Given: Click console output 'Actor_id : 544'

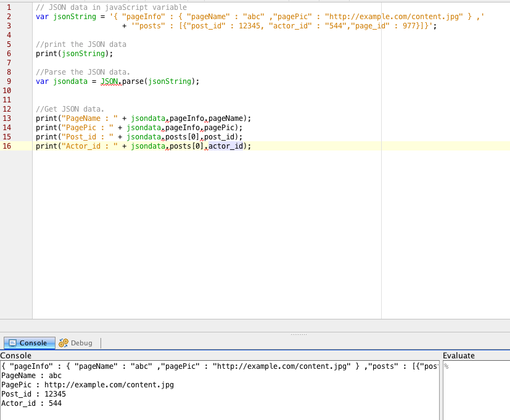Looking at the screenshot, I should point(31,403).
